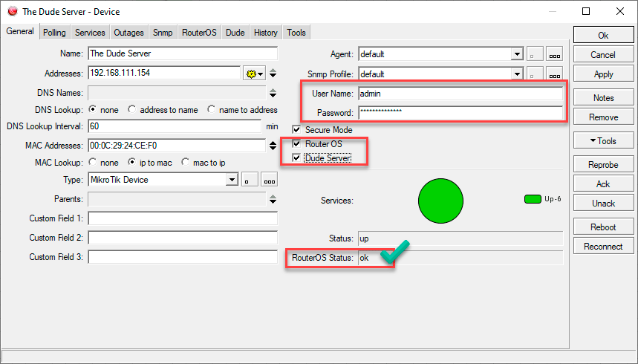
Task: Select MAC Lookup none radio button
Action: [x=93, y=162]
